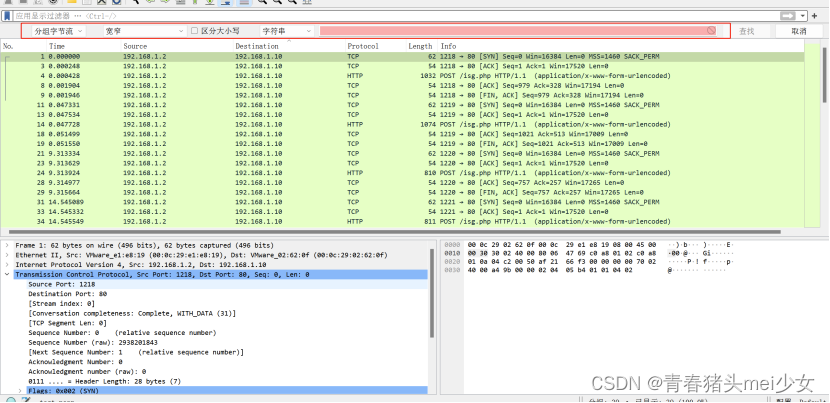Click the clear icon inside the search field
The height and width of the screenshot is (403, 830).
[x=711, y=31]
